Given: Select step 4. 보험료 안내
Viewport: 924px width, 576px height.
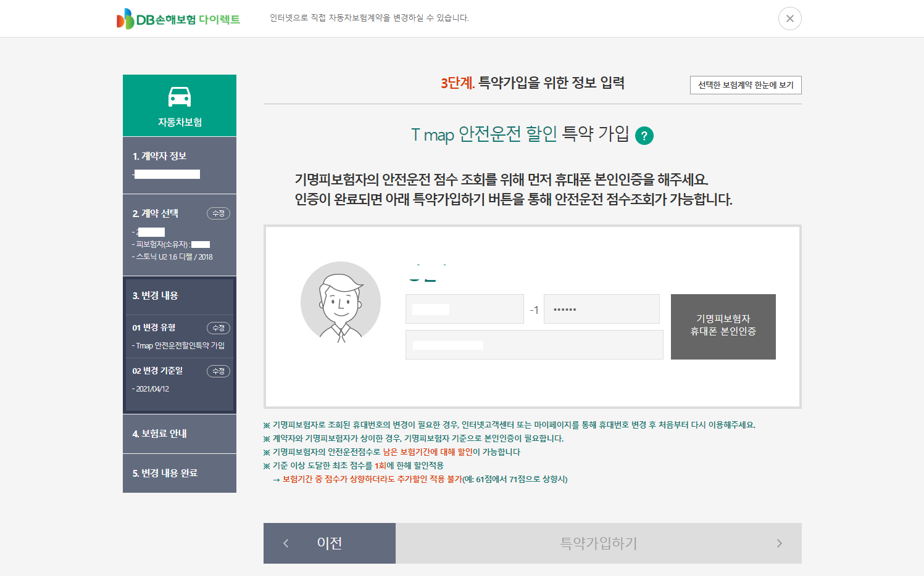Looking at the screenshot, I should click(x=180, y=434).
